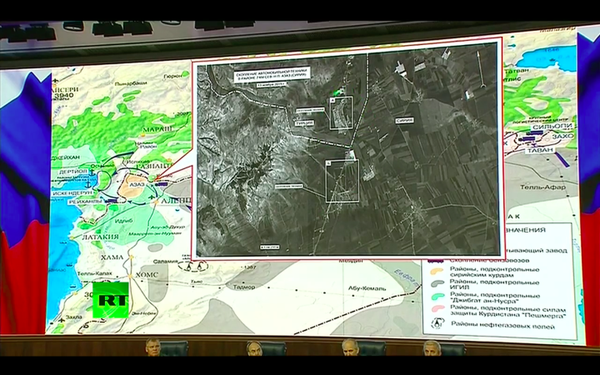Click the Телль-Афар label on map
Viewport: 600px width, 375px height.
coord(543,187)
